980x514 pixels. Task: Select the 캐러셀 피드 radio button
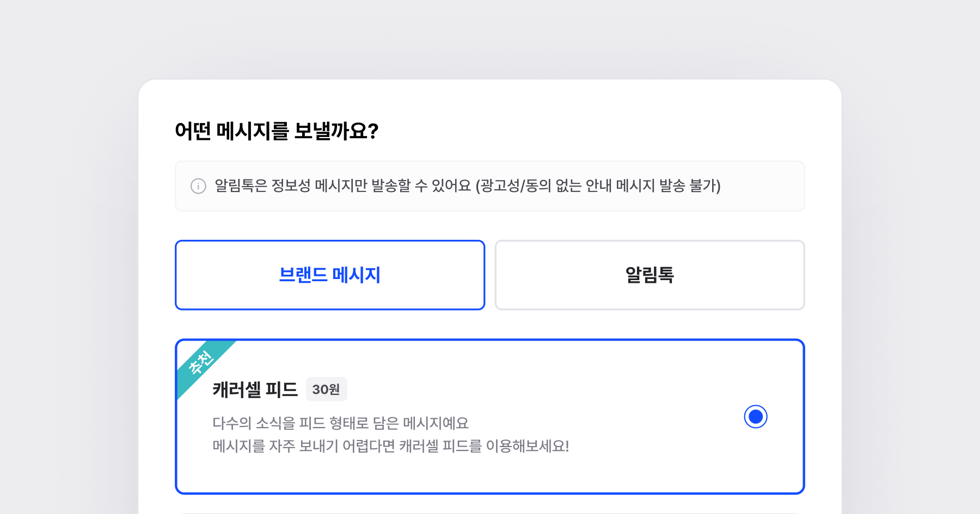tap(755, 417)
